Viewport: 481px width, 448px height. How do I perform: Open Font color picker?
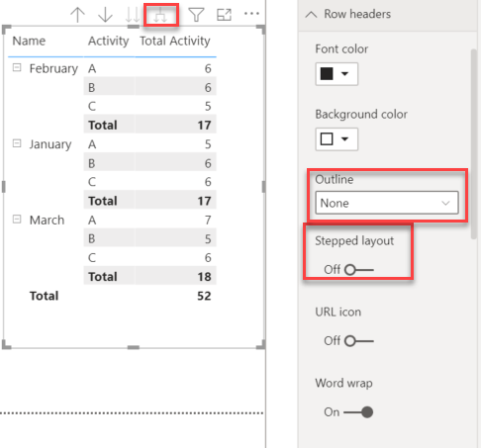[337, 74]
